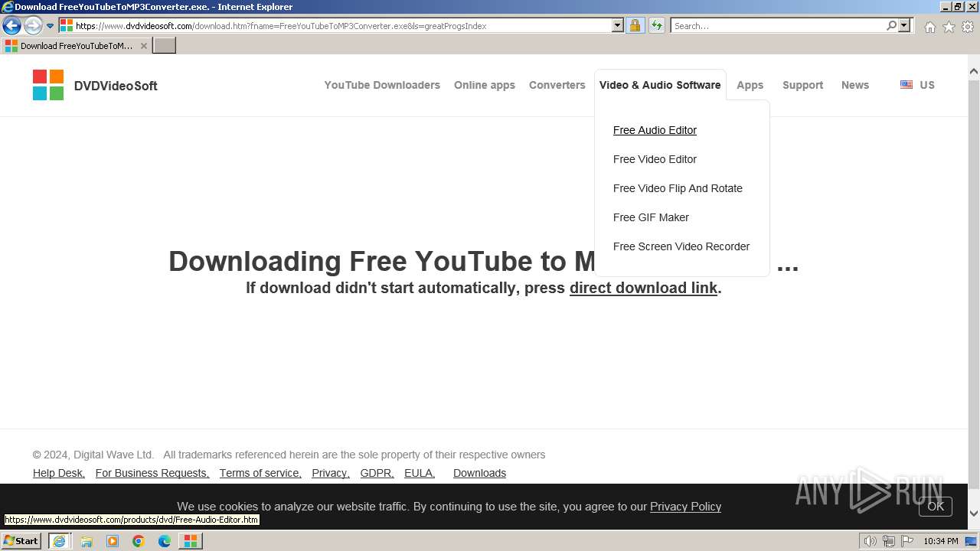Screen dimensions: 980x551
Task: Click the Home icon in IE
Action: click(929, 27)
